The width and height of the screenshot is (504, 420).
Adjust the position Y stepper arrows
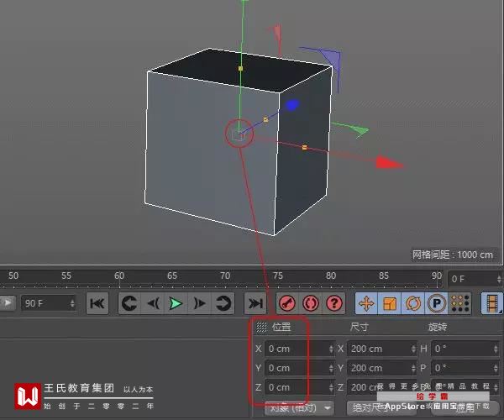331,368
